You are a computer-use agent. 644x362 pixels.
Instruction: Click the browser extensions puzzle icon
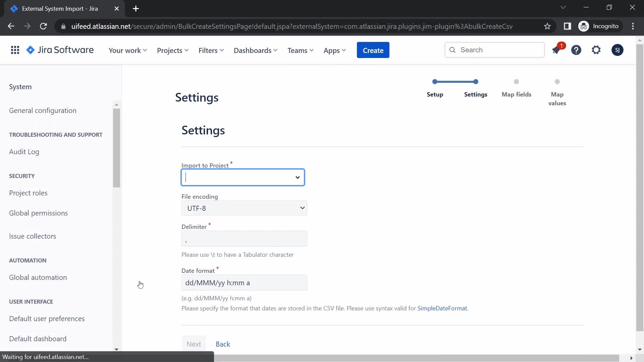point(568,26)
